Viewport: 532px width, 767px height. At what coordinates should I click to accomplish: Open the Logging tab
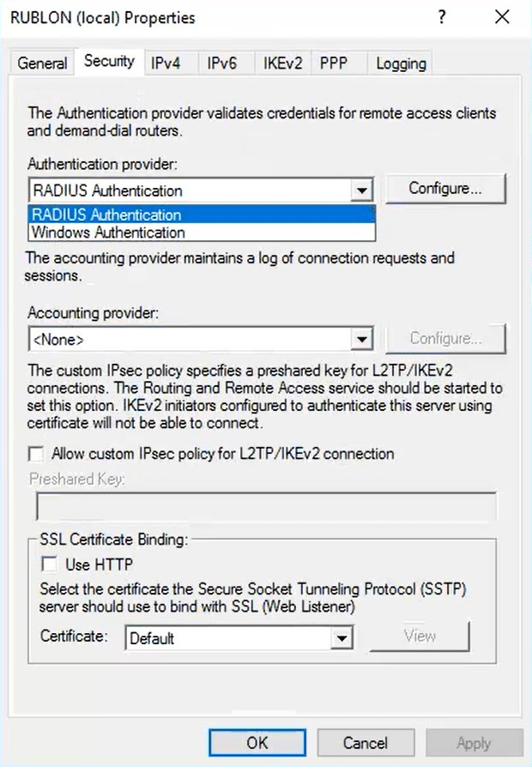[401, 63]
